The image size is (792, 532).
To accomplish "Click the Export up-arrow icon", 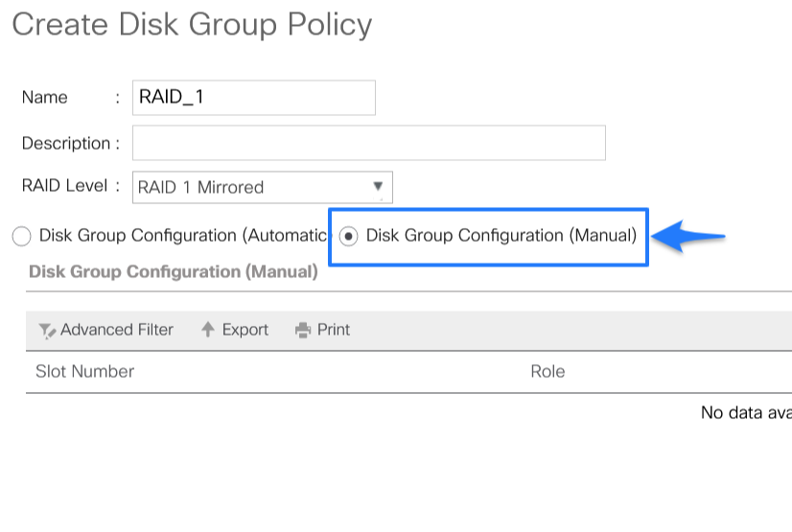I will [x=207, y=330].
